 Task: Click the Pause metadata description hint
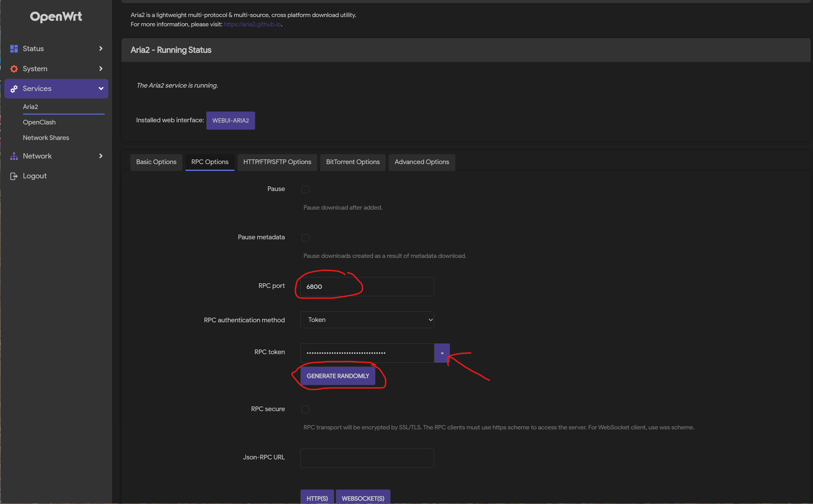(384, 256)
